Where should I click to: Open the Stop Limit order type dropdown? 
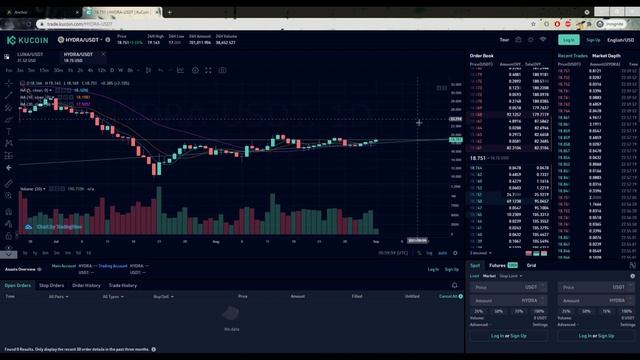tap(511, 276)
